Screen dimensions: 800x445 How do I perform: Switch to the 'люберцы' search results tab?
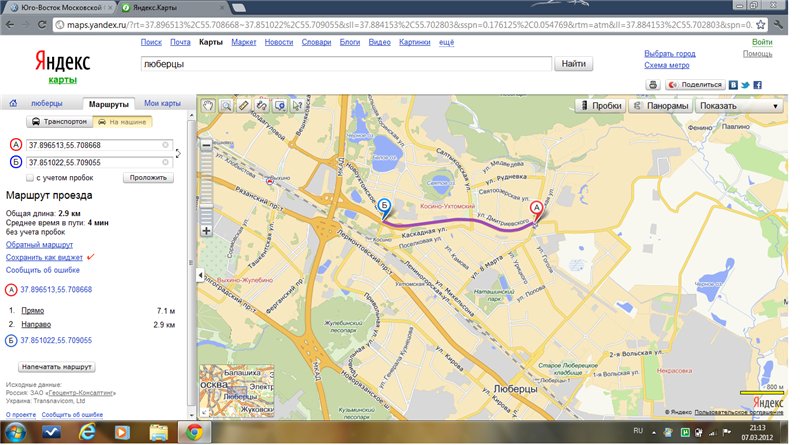46,104
